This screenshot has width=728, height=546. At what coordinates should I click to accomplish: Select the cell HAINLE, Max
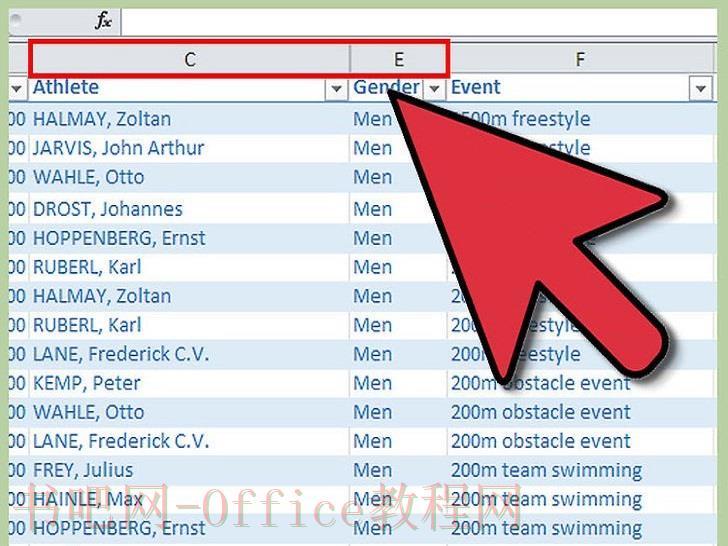[x=188, y=499]
